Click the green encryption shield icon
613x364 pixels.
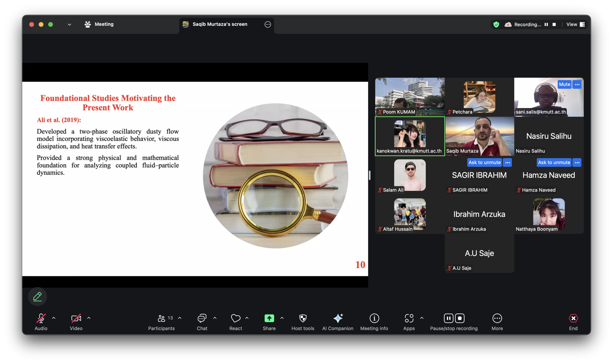click(x=496, y=25)
